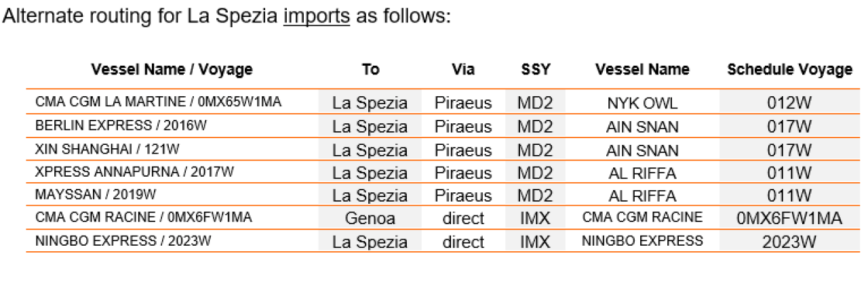Screen dimensions: 868x283
Task: Click the 'Via' column header
Action: [x=463, y=69]
